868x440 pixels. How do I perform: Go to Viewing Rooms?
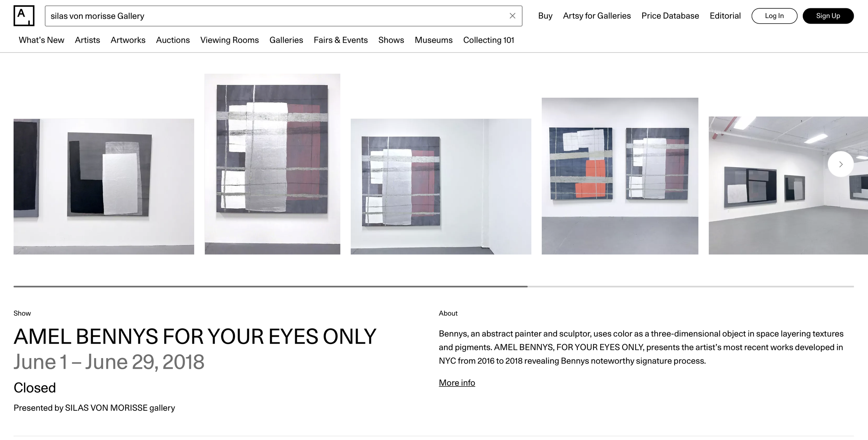coord(229,40)
